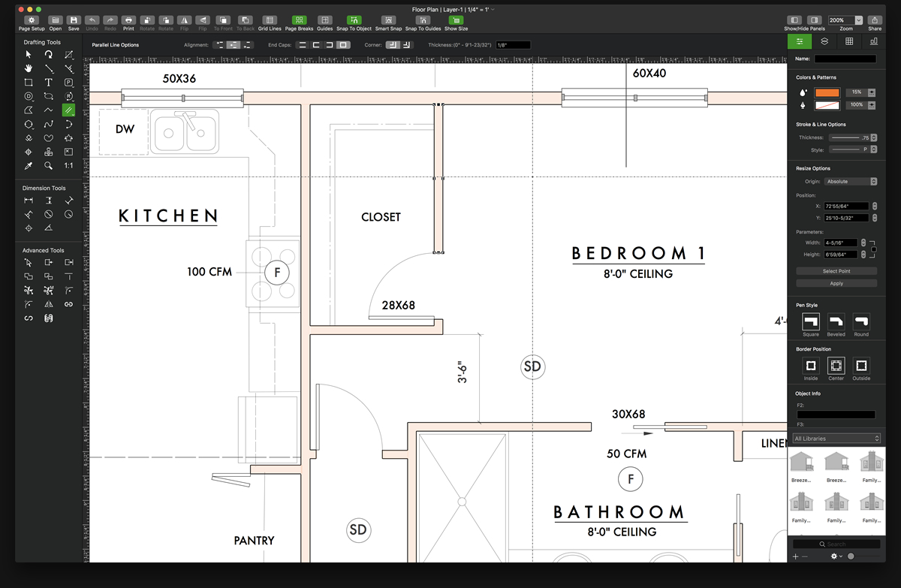The image size is (901, 588).
Task: Select the angle dimension tool
Action: [x=48, y=228]
